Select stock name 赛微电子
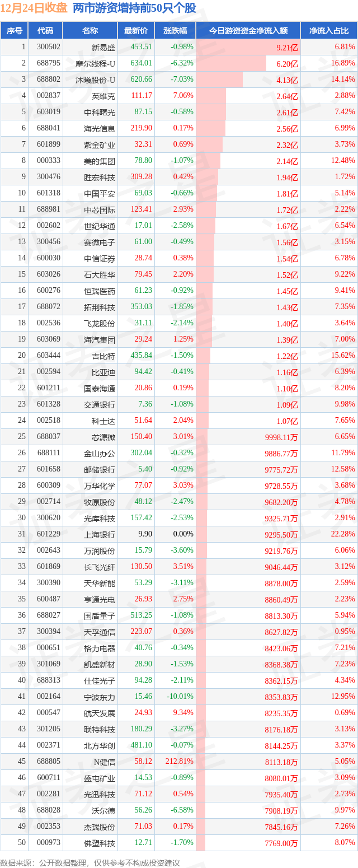Viewport: 358px width, 868px height. coord(100,242)
